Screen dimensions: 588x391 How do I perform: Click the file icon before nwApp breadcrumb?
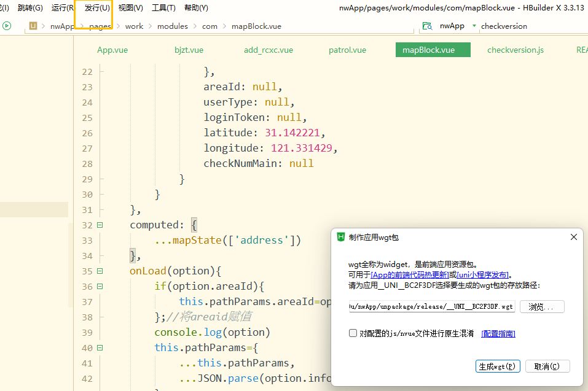pyautogui.click(x=33, y=26)
